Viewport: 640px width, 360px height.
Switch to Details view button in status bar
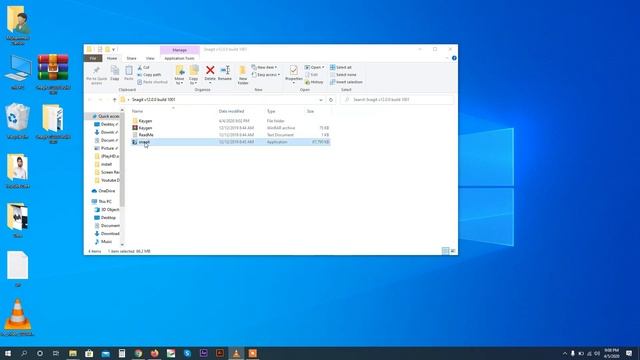(445, 251)
